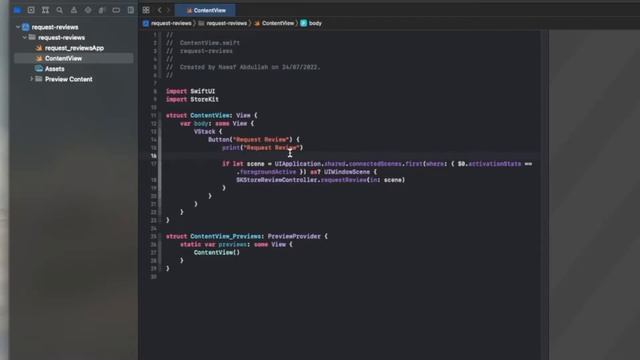Screen dimensions: 640x360
Task: Open the Project navigator folder icon
Action: click(17, 10)
